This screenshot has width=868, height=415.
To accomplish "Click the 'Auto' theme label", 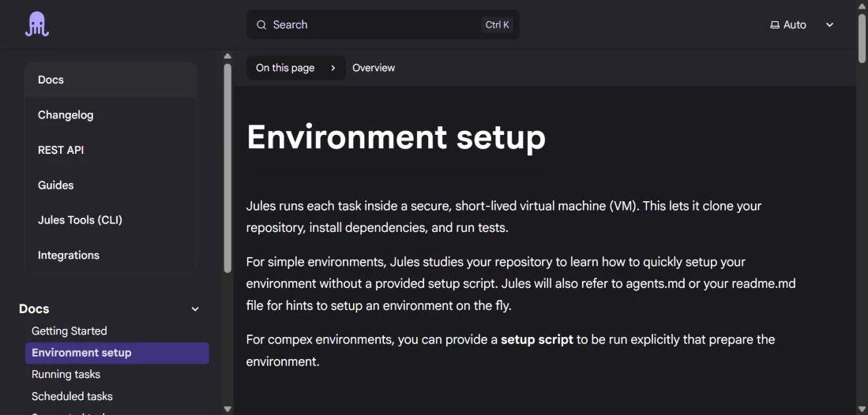I will [795, 25].
